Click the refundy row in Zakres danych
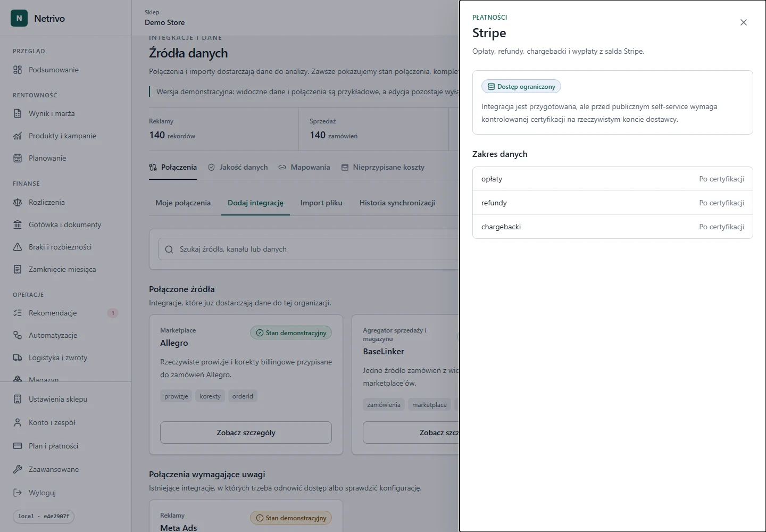766x532 pixels. (613, 203)
